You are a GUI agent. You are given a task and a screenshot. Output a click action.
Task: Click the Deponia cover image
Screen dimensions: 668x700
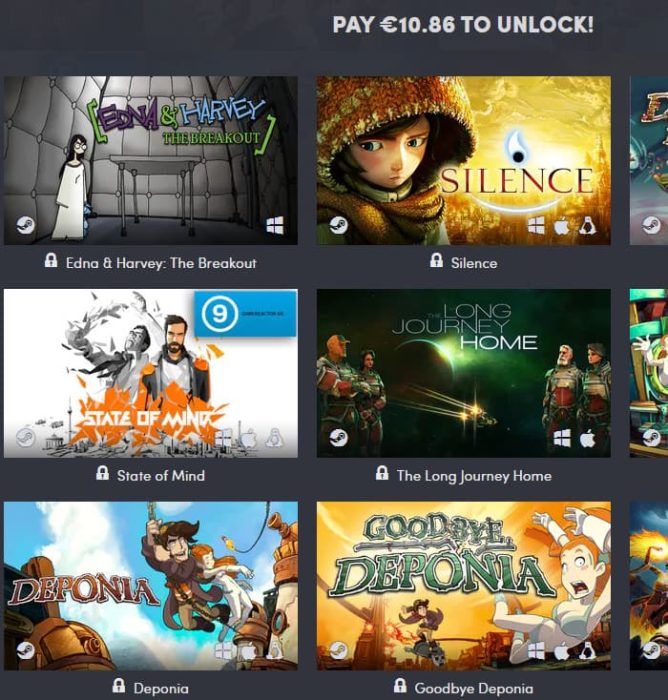point(151,586)
